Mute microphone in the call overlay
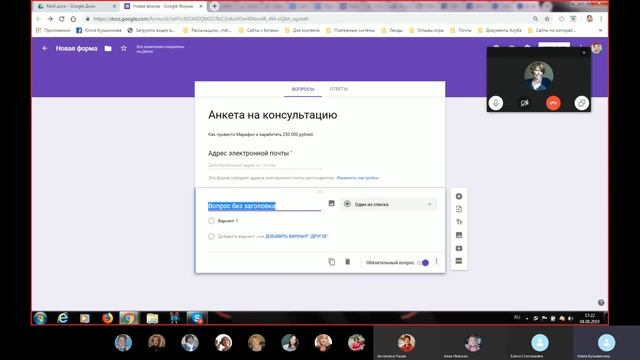Screen dimensions: 640x360 tap(496, 103)
